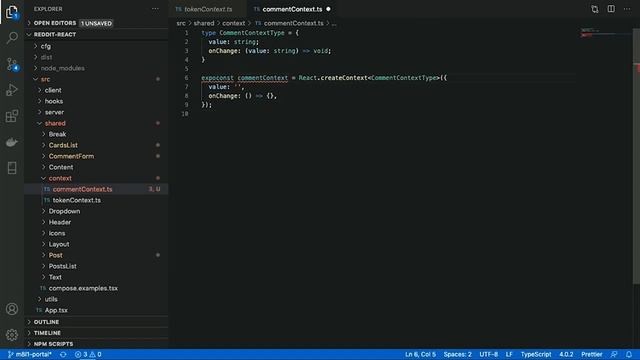This screenshot has height=360, width=640.
Task: Synchronize changes from status bar
Action: (x=63, y=354)
